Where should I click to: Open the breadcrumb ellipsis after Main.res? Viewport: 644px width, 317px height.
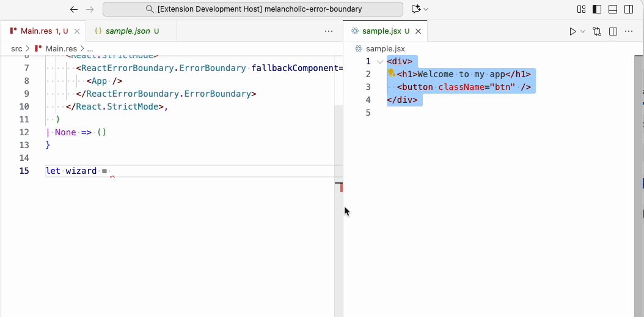pos(90,48)
